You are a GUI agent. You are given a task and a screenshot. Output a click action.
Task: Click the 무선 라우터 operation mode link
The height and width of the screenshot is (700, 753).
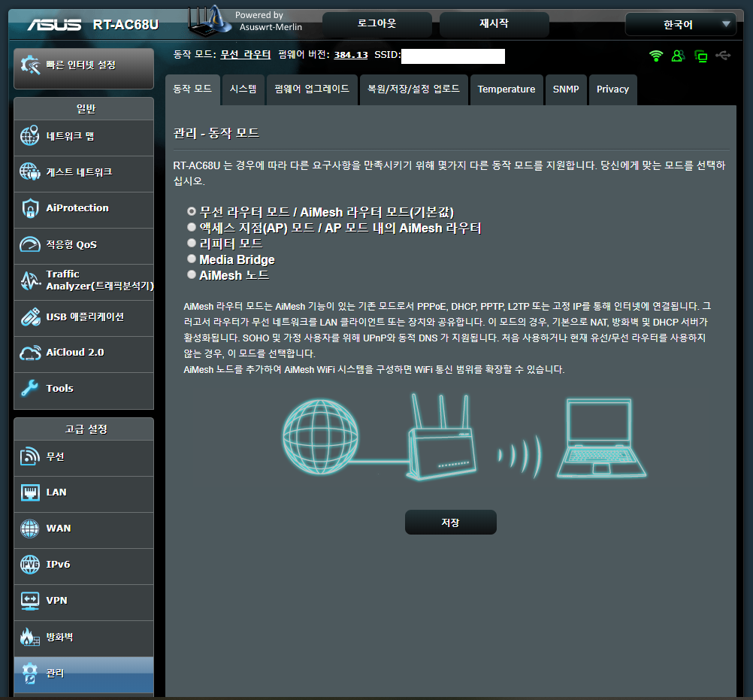[246, 55]
